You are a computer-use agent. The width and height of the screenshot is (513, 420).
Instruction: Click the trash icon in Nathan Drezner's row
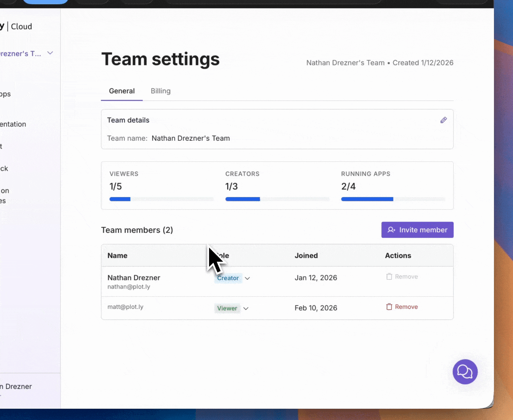(x=389, y=276)
